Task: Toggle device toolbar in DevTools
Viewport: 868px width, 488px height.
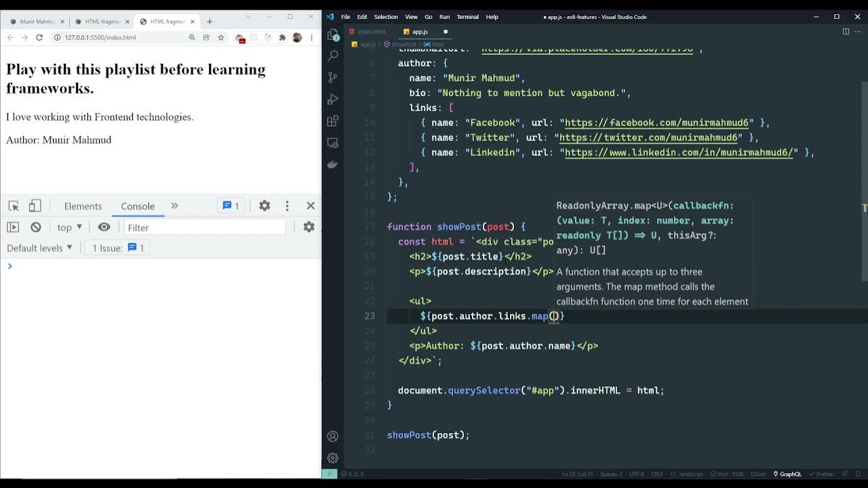Action: pos(35,205)
